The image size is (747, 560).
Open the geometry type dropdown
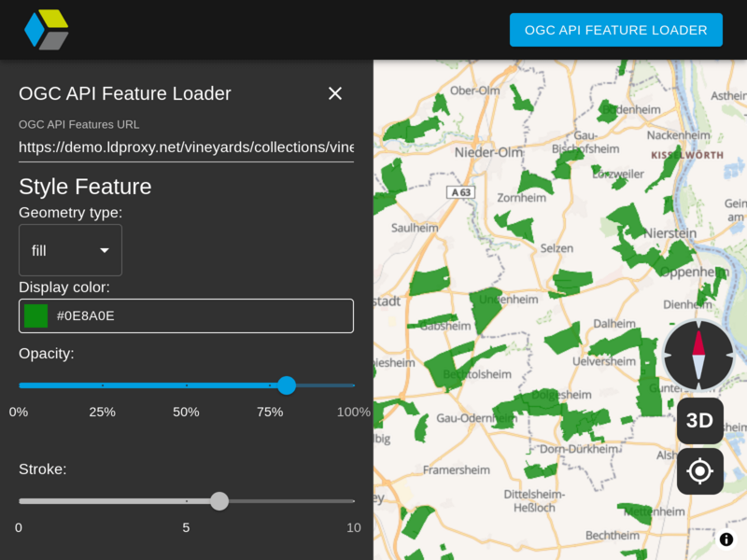tap(70, 249)
